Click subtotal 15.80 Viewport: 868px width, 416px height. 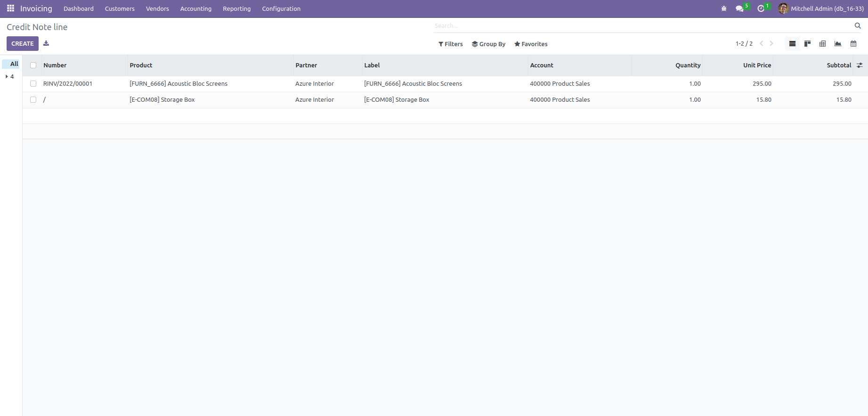844,100
